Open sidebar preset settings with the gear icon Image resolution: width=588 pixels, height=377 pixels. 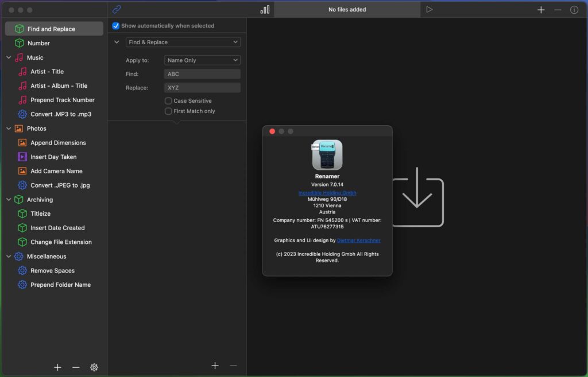click(94, 367)
